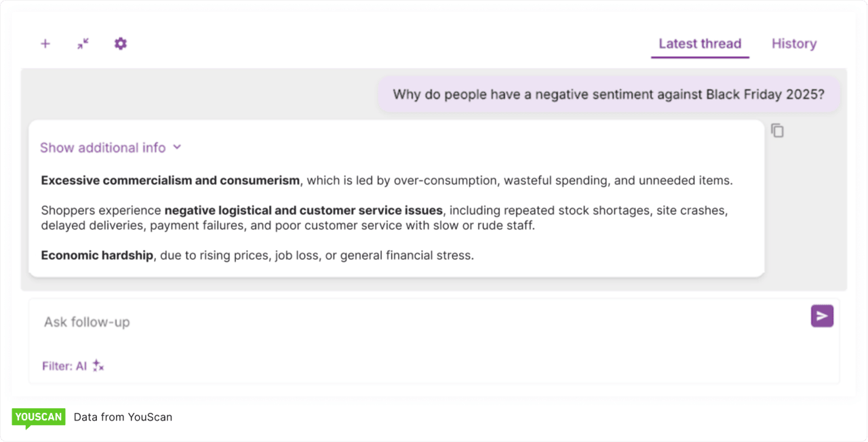Collapse the additional info disclosure

click(x=102, y=147)
